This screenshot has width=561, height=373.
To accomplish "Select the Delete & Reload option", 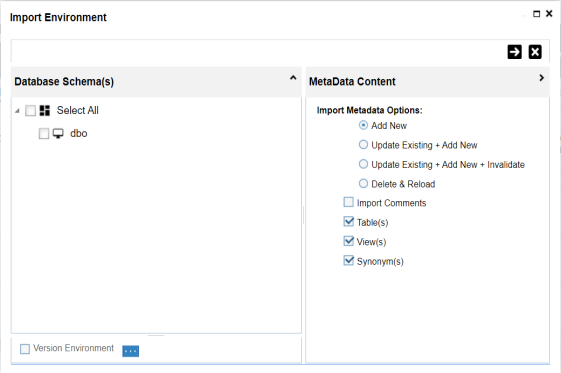I will (363, 183).
